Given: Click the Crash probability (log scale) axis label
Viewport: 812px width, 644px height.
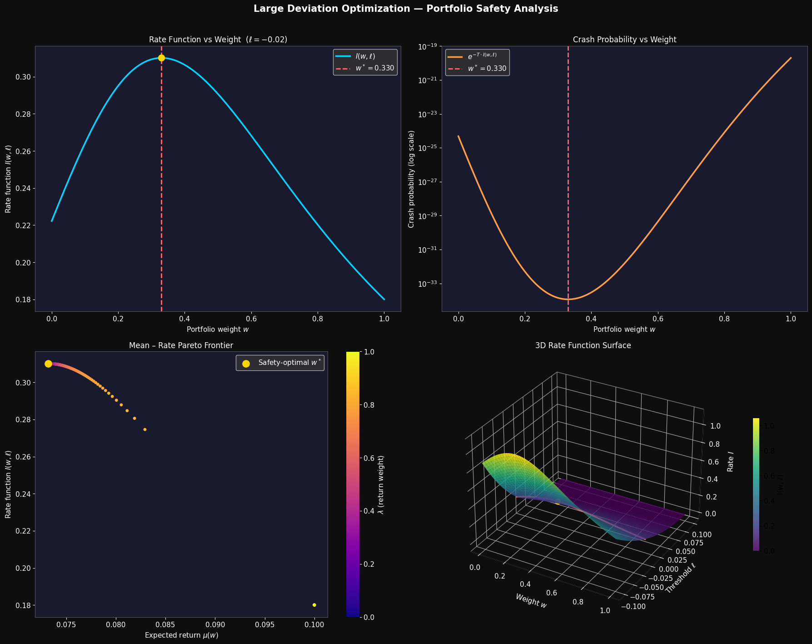Looking at the screenshot, I should point(411,179).
